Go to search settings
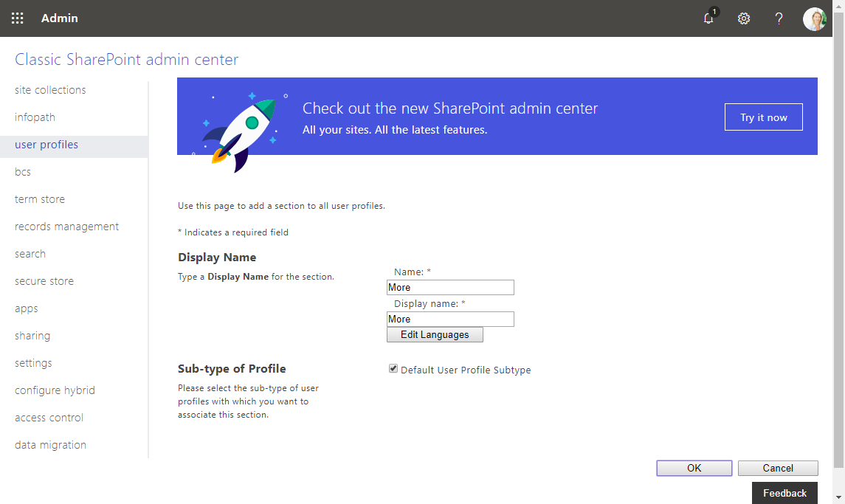The height and width of the screenshot is (504, 845). (x=30, y=254)
